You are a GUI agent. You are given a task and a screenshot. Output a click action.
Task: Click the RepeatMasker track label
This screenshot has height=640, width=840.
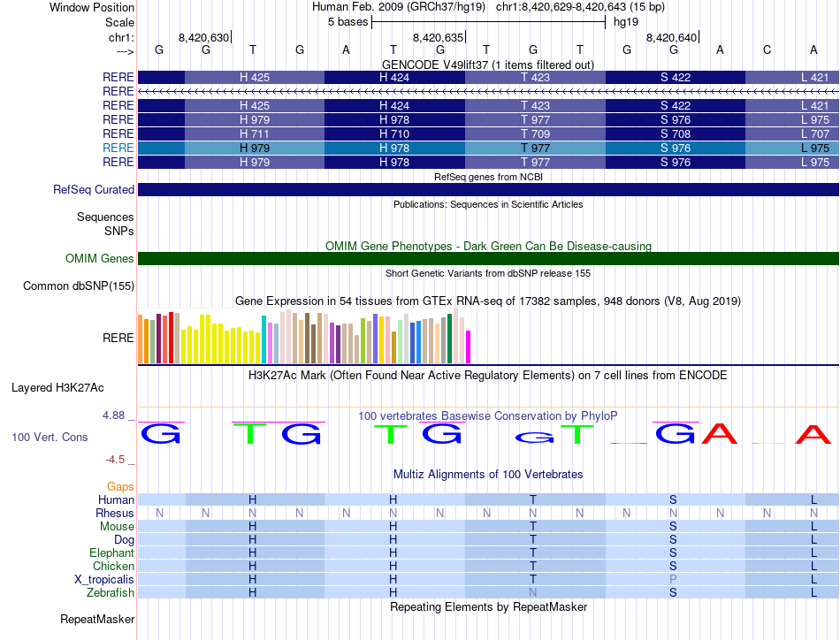97,619
